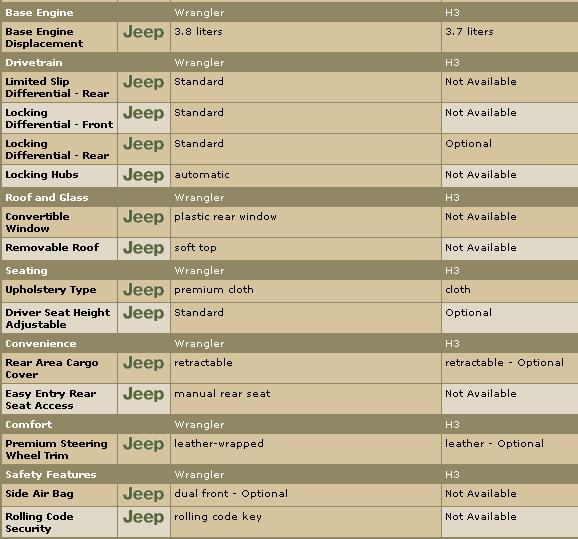Viewport: 578px width, 539px height.
Task: Click Jeep logo in Base Engine Displacement row
Action: pyautogui.click(x=143, y=32)
